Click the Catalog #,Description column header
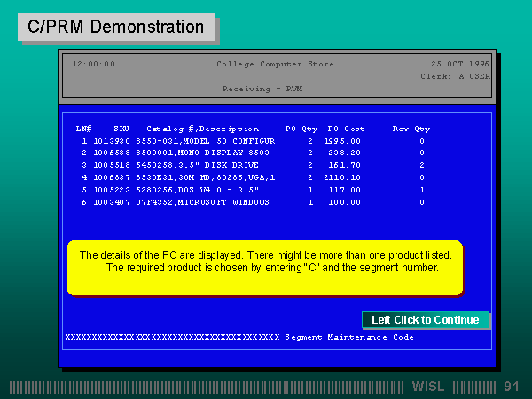532x399 pixels. [x=202, y=129]
